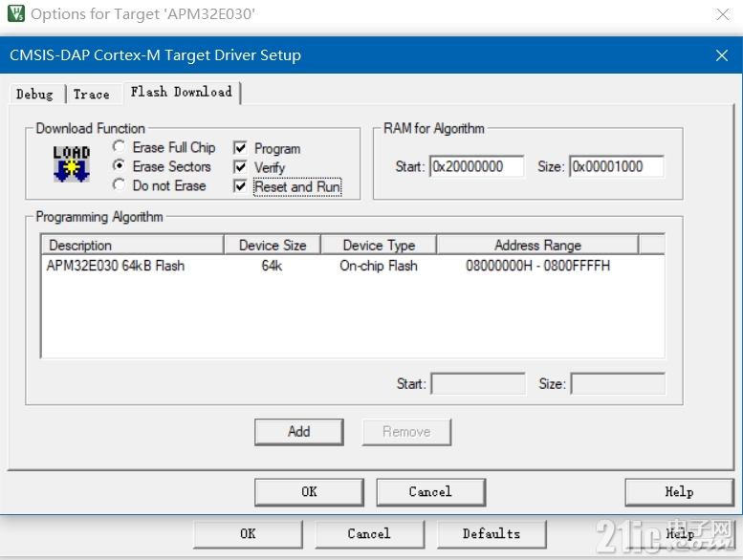Click the Description column header
Viewport: 743px width, 560px height.
133,245
